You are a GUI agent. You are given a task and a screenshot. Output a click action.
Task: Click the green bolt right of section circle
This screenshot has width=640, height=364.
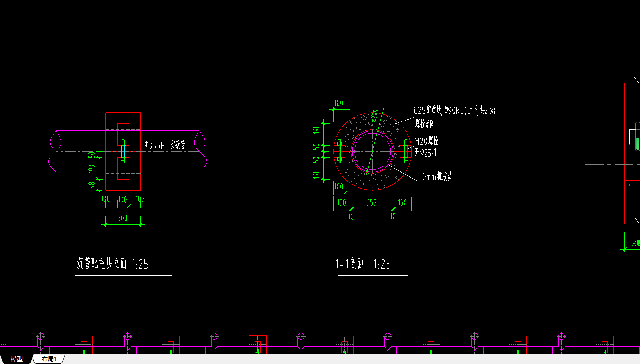tap(406, 151)
